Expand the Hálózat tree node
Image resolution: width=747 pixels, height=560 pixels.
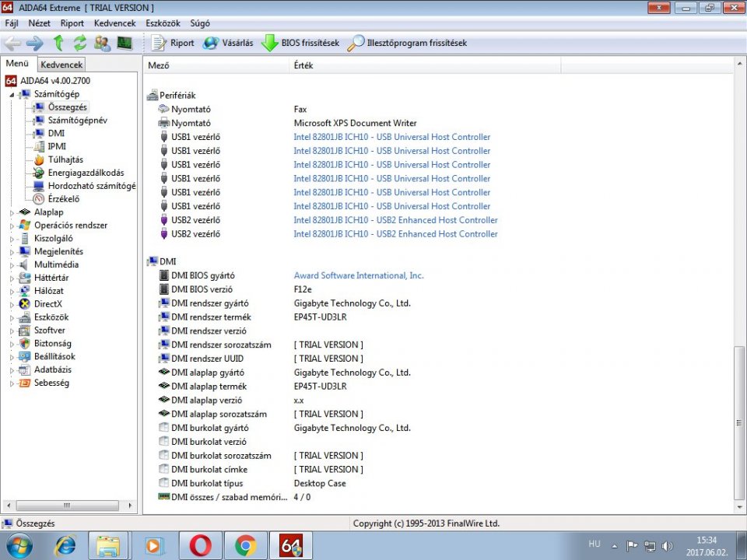tap(12, 292)
